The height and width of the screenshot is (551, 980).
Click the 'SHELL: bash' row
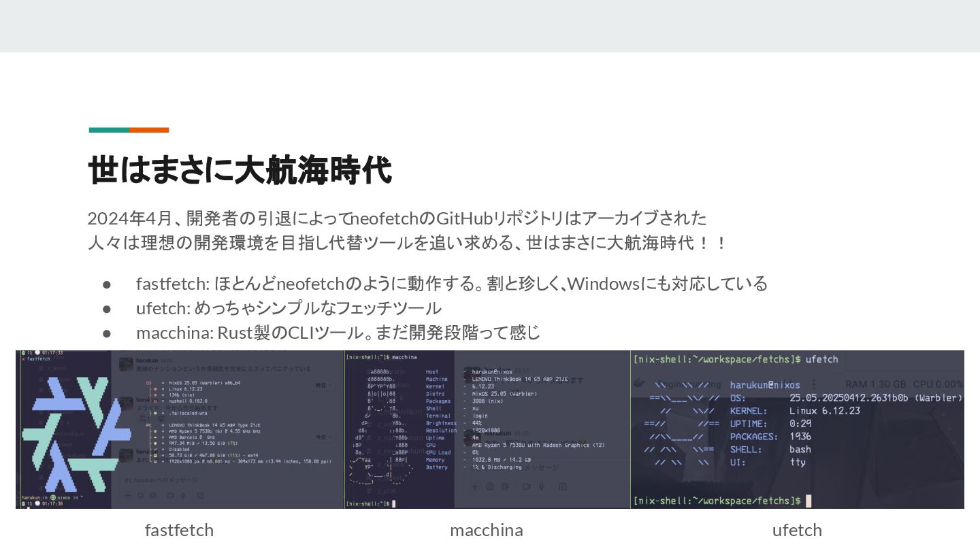pyautogui.click(x=770, y=450)
